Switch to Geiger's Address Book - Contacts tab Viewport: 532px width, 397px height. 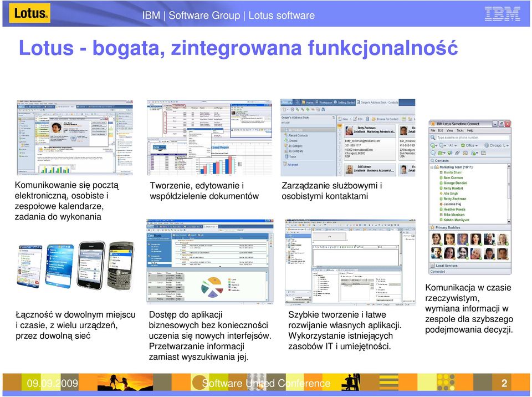pyautogui.click(x=377, y=102)
